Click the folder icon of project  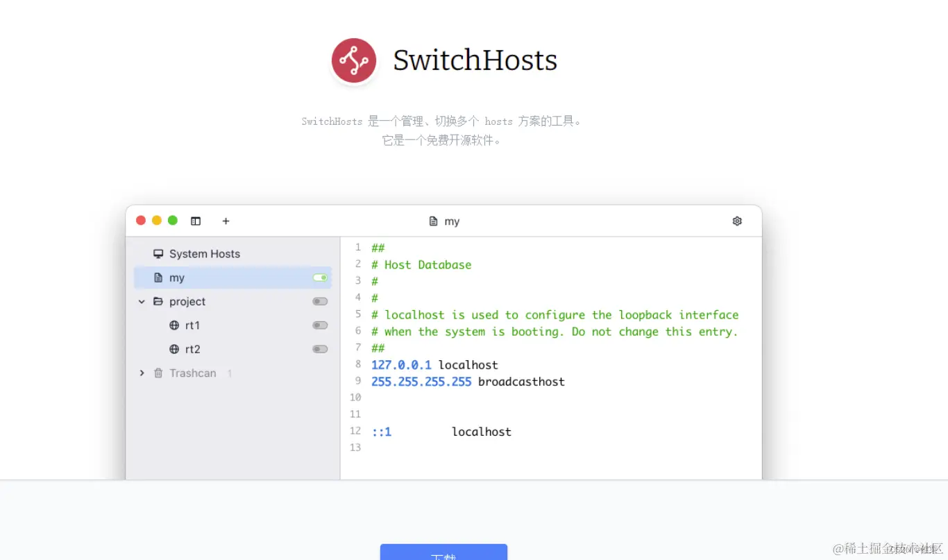click(158, 301)
